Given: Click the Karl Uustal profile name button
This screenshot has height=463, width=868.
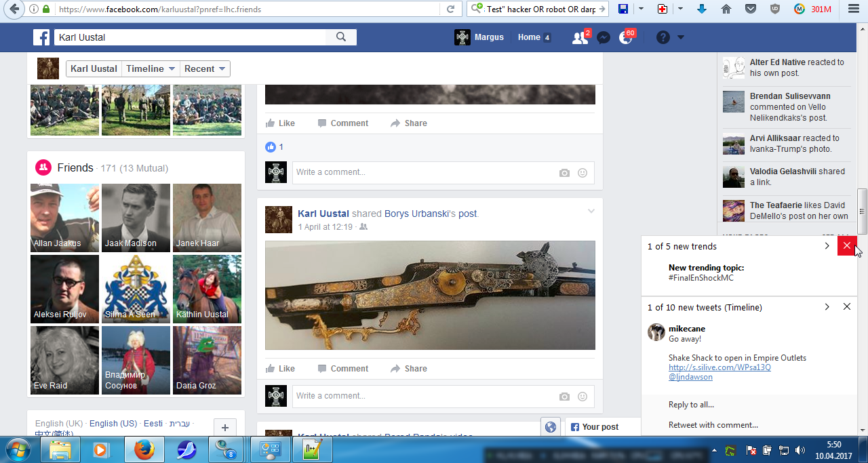Looking at the screenshot, I should (94, 68).
